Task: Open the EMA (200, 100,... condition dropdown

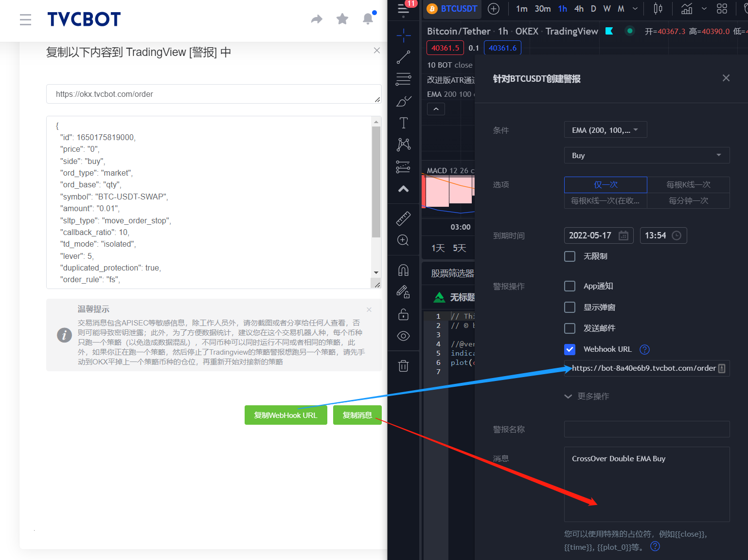Action: click(606, 130)
